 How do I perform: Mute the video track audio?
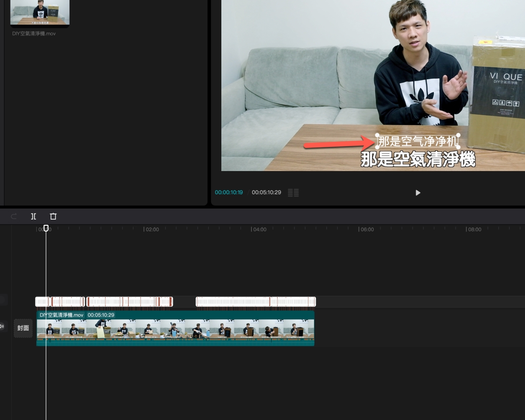tap(2, 326)
